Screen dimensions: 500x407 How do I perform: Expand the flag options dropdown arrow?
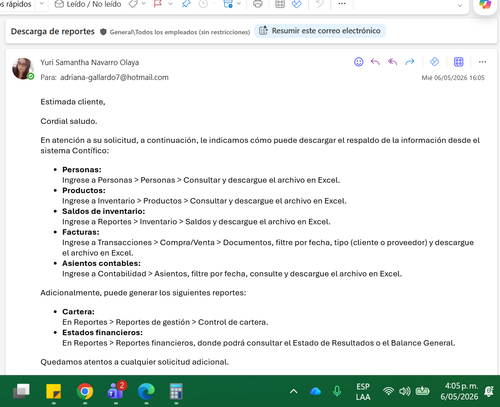pos(170,4)
